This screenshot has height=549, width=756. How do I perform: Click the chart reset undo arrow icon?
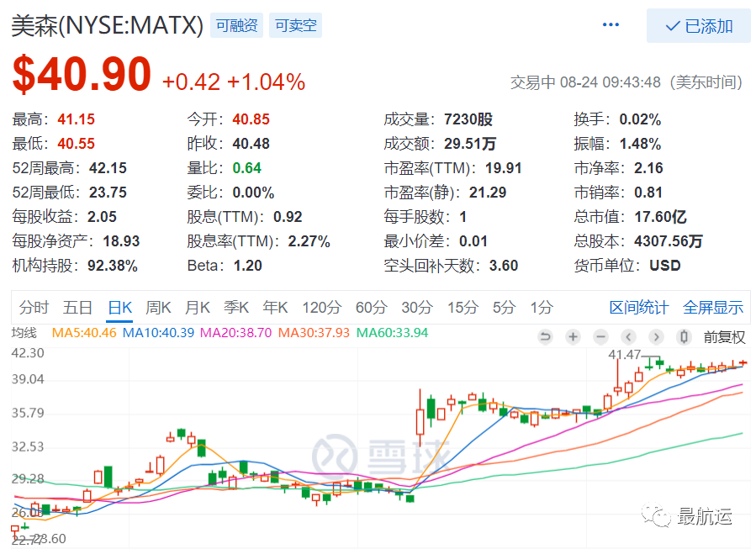pyautogui.click(x=545, y=336)
